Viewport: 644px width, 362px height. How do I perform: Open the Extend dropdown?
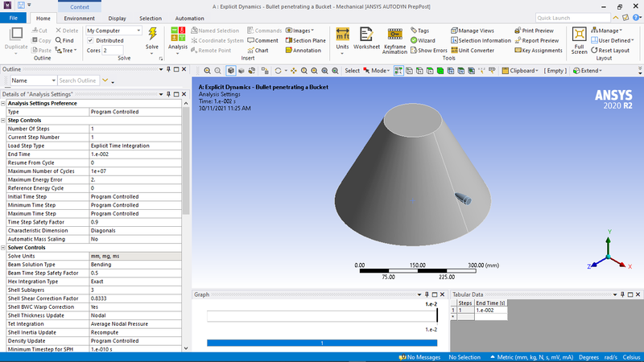(588, 71)
